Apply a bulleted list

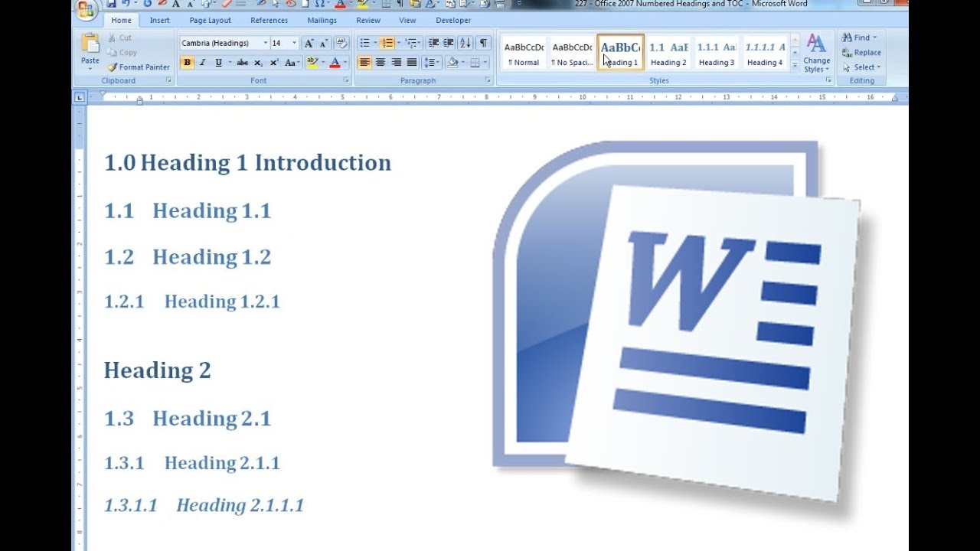tap(364, 44)
